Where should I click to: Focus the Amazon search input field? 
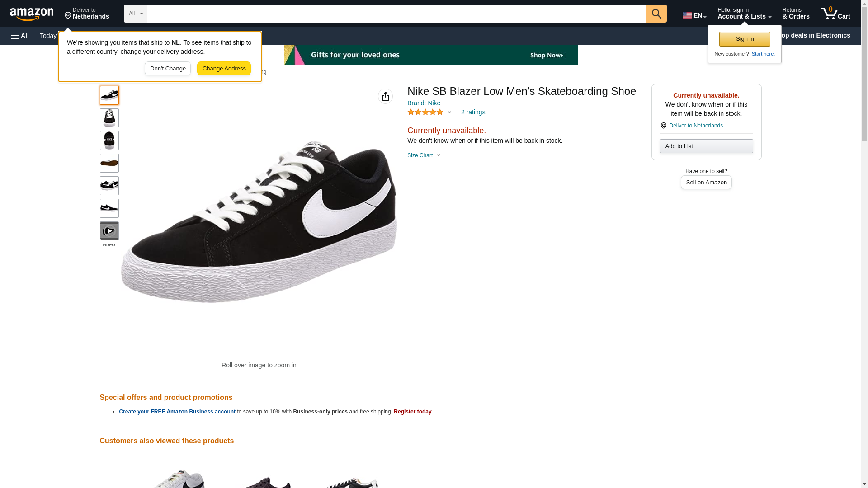(396, 14)
